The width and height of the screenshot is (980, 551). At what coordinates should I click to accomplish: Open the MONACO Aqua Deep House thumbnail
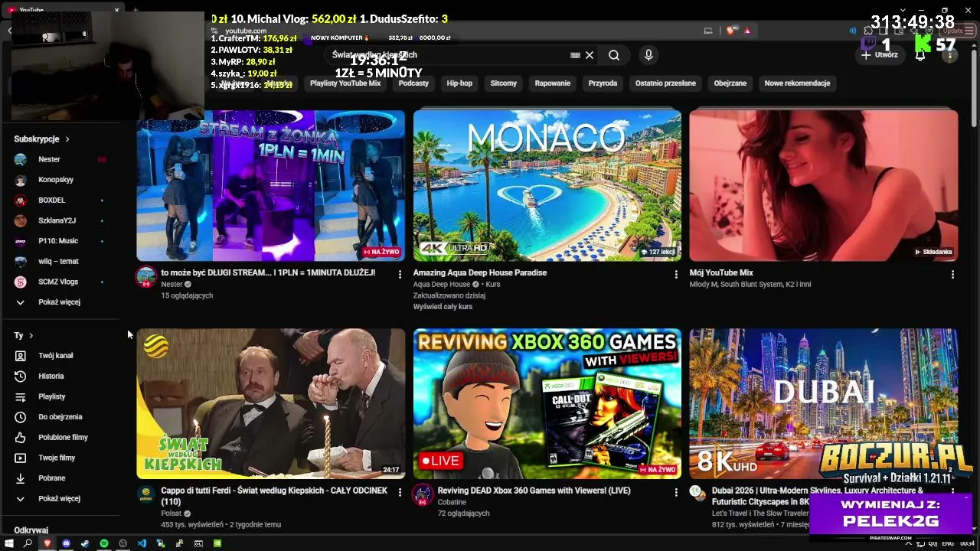click(x=547, y=185)
